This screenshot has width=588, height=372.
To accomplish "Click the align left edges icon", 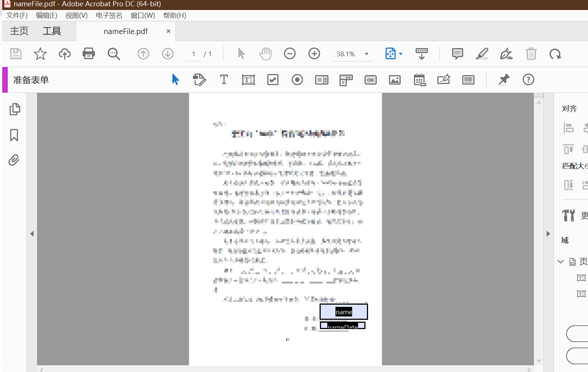I will [568, 128].
